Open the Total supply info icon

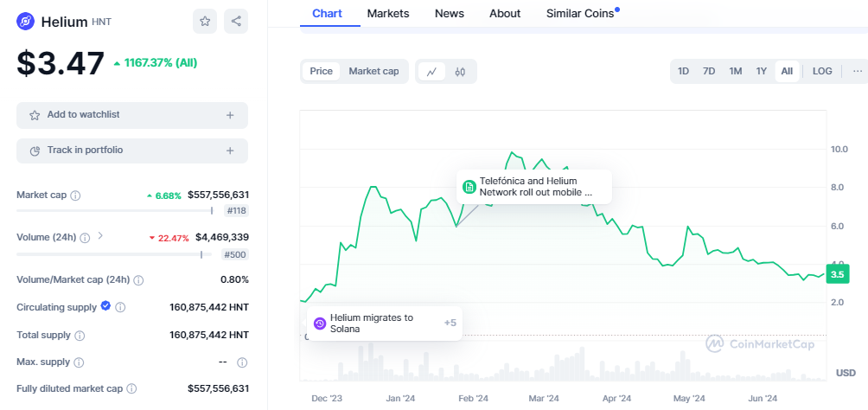[x=80, y=336]
